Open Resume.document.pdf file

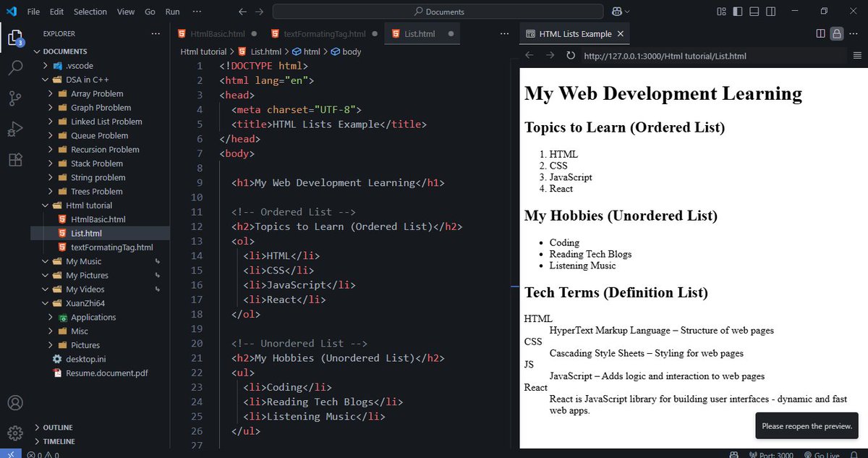click(x=100, y=373)
